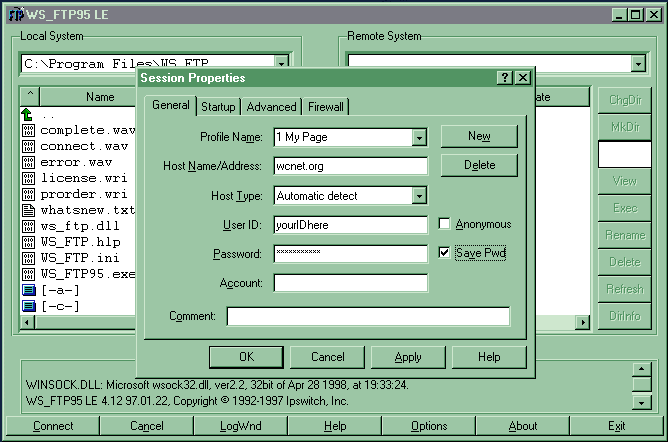This screenshot has width=668, height=442.
Task: Click the remote Refresh button
Action: tap(625, 289)
